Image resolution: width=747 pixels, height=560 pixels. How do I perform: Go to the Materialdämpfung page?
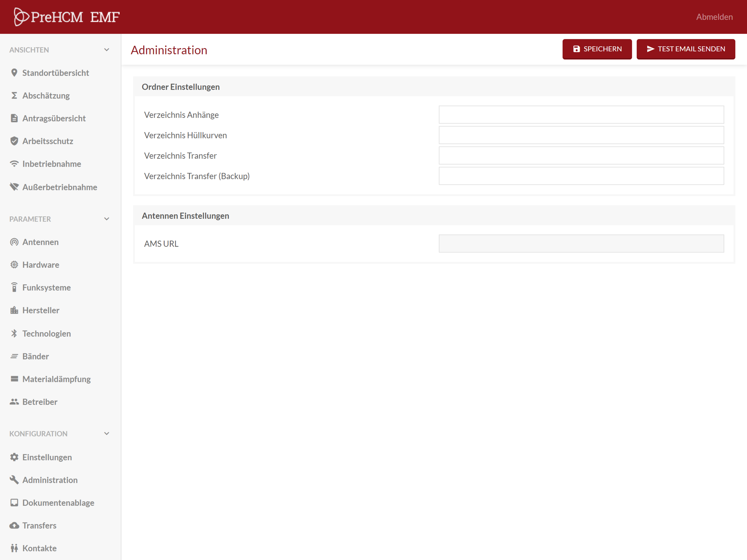[x=56, y=379]
